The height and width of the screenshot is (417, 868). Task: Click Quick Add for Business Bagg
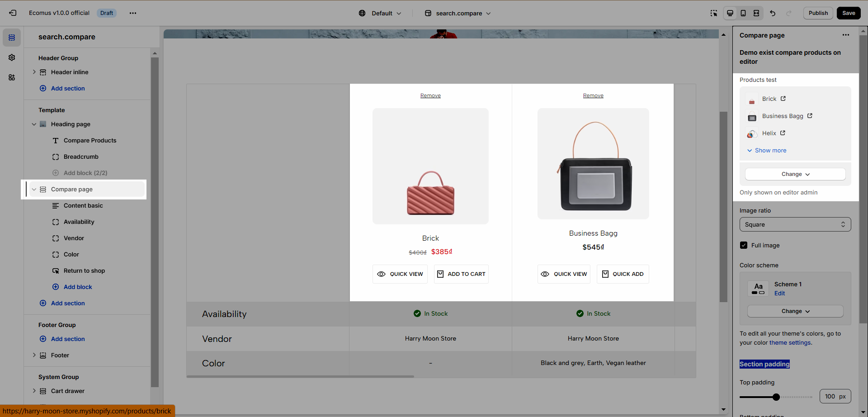623,274
